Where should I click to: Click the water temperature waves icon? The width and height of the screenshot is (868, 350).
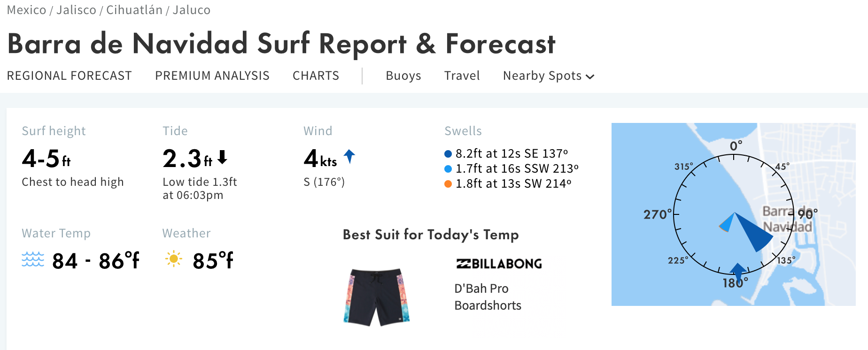pos(33,259)
